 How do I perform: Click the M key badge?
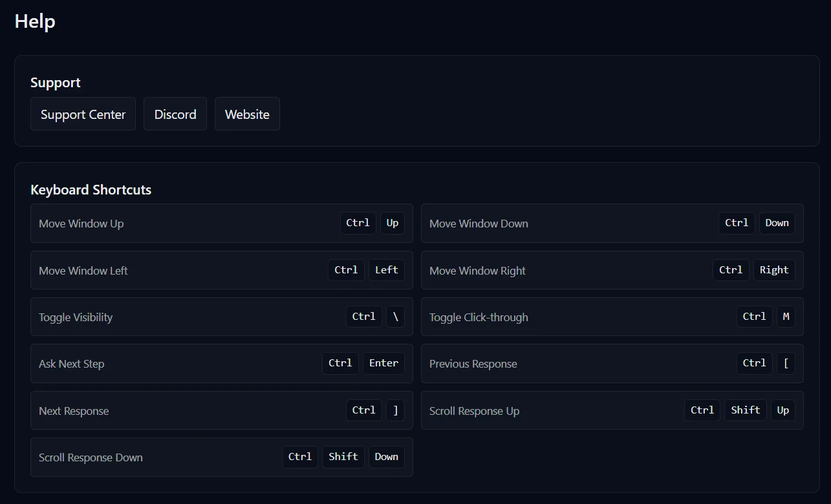(786, 317)
